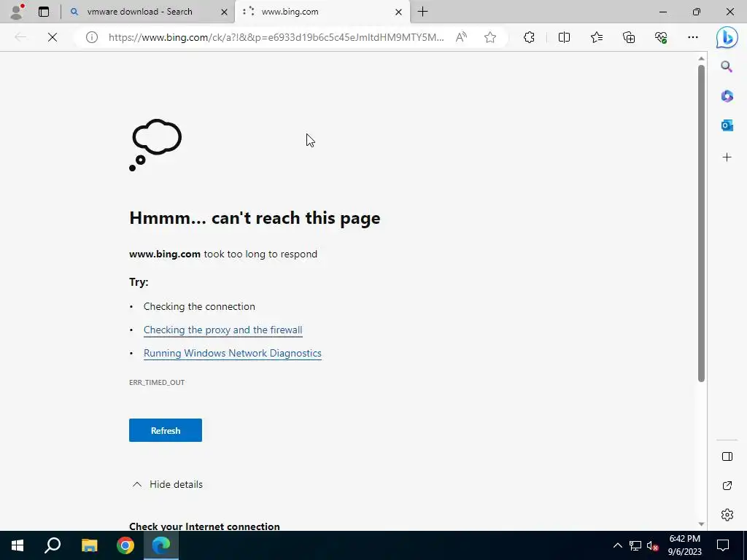Open a new tab with plus button
The image size is (747, 560).
click(422, 12)
